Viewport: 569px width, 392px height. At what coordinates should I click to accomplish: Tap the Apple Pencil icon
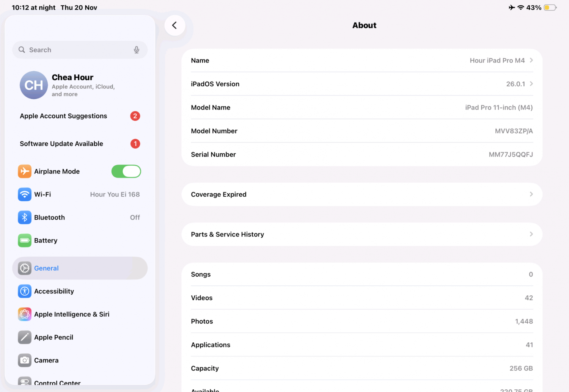[x=25, y=337]
